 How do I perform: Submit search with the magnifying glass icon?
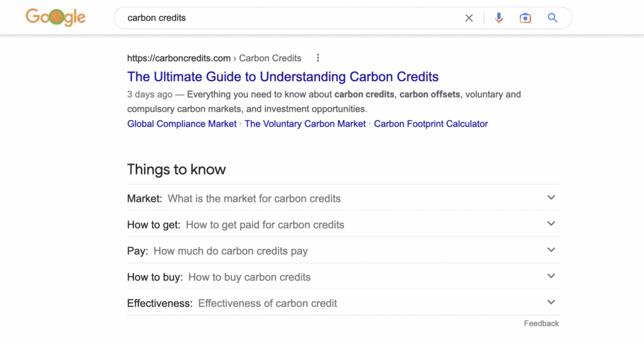pos(552,18)
